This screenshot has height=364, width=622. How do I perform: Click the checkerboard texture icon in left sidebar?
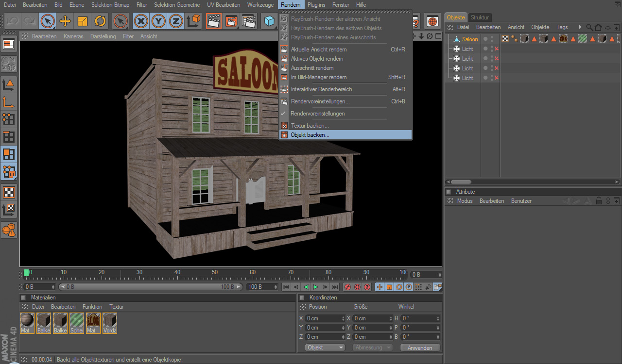(x=9, y=192)
